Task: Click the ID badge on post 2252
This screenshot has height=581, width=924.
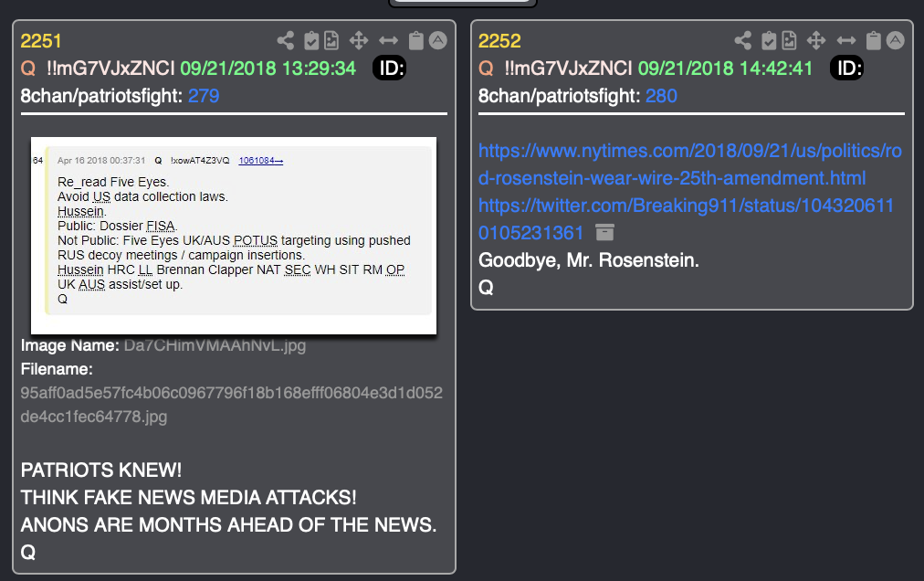Action: tap(846, 69)
